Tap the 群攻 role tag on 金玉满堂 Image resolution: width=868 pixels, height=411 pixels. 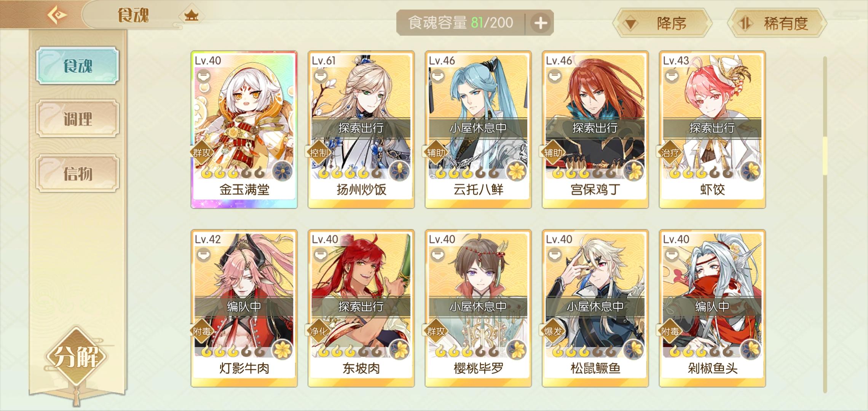click(x=202, y=153)
